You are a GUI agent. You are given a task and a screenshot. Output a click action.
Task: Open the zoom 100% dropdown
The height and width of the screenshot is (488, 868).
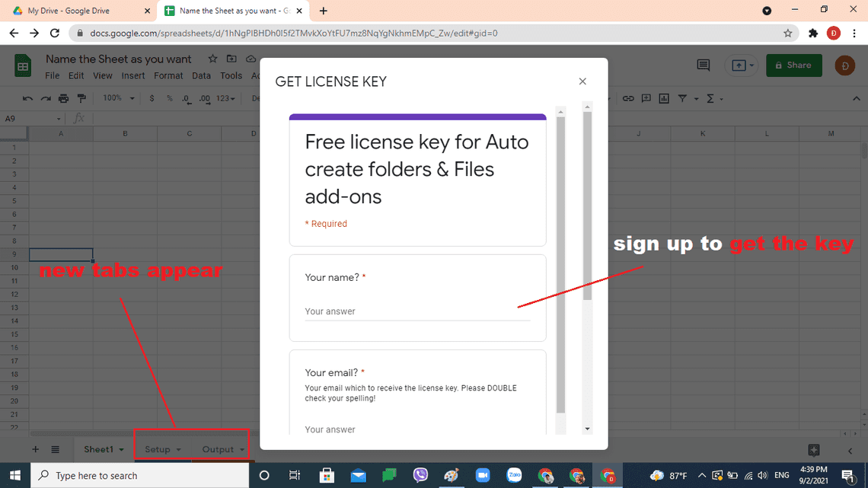click(x=118, y=98)
